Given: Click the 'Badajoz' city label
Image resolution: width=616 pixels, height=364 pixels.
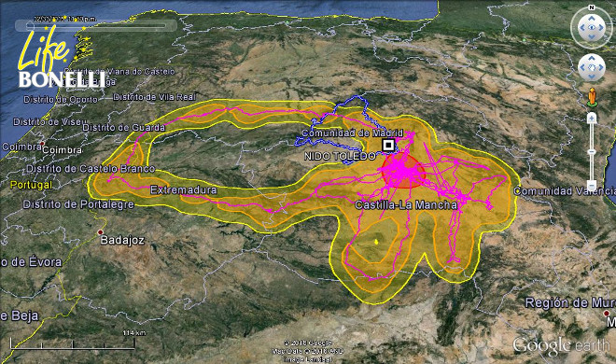Looking at the screenshot, I should coord(122,240).
